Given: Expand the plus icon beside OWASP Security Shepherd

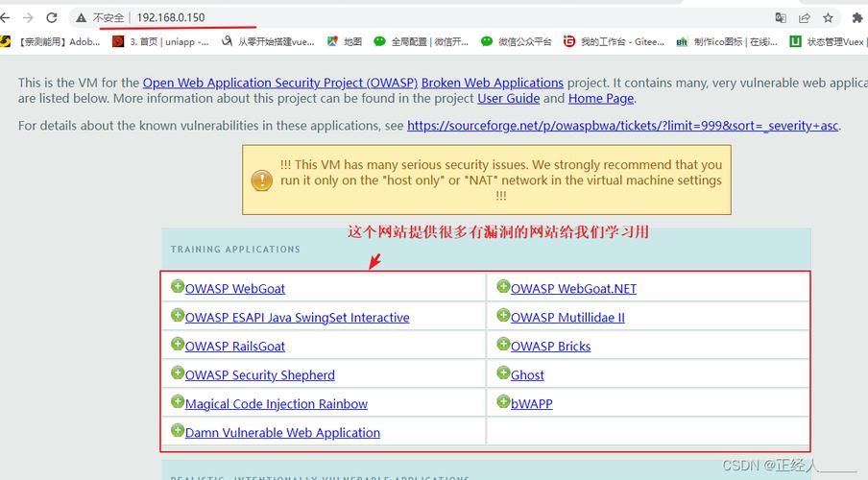Looking at the screenshot, I should (177, 372).
